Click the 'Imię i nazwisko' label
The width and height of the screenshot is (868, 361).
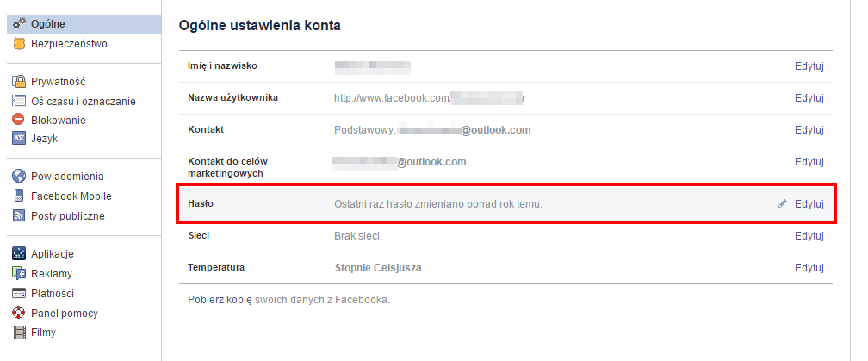coord(222,65)
